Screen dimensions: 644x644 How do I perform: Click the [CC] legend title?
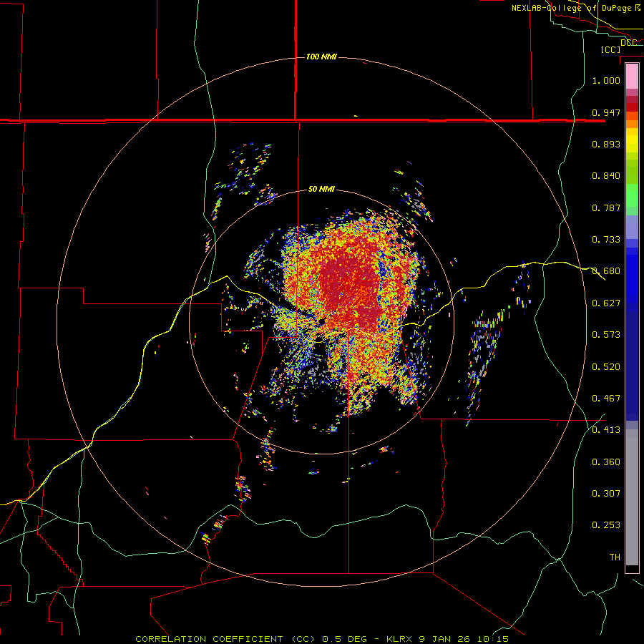(x=610, y=49)
